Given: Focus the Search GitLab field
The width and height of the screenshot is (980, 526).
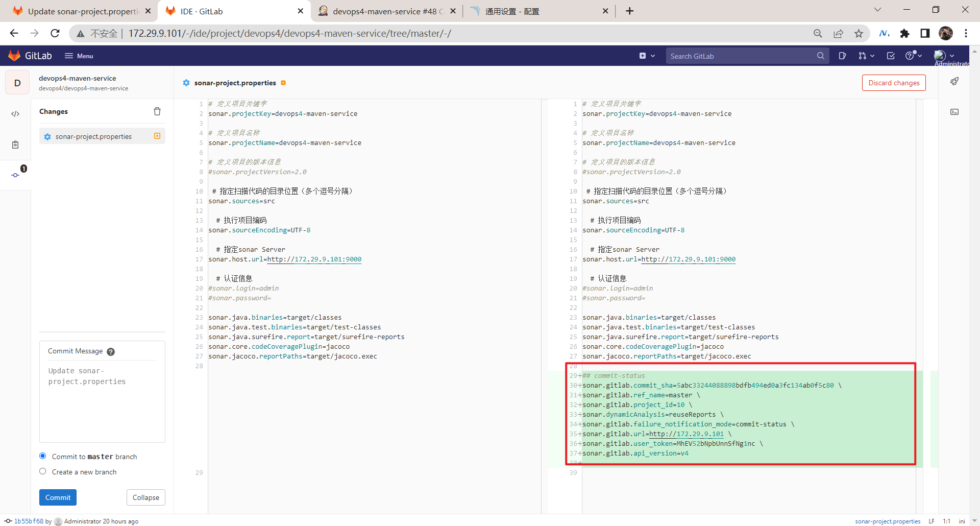Looking at the screenshot, I should (x=747, y=56).
